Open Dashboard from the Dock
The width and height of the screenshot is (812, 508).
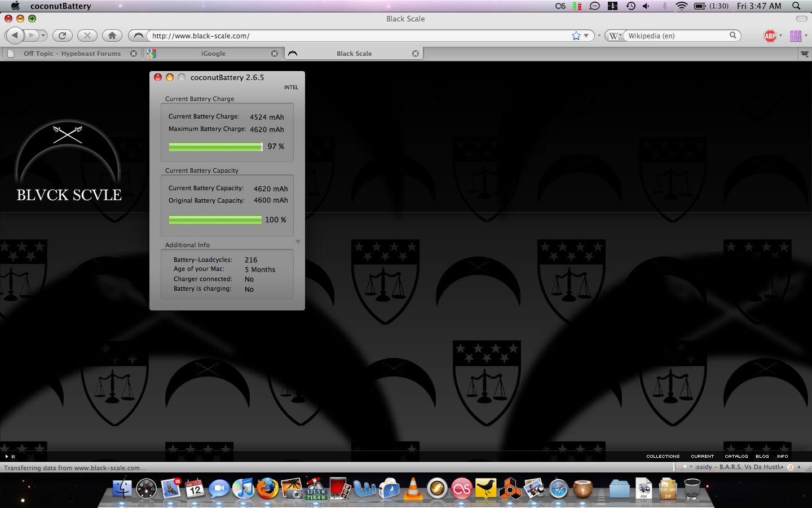(146, 488)
